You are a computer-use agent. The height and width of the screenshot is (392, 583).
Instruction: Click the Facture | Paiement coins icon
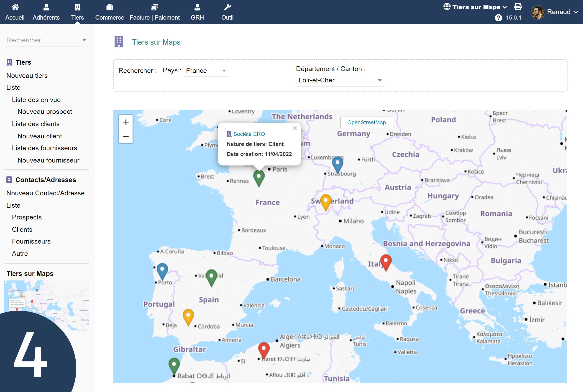(x=154, y=7)
